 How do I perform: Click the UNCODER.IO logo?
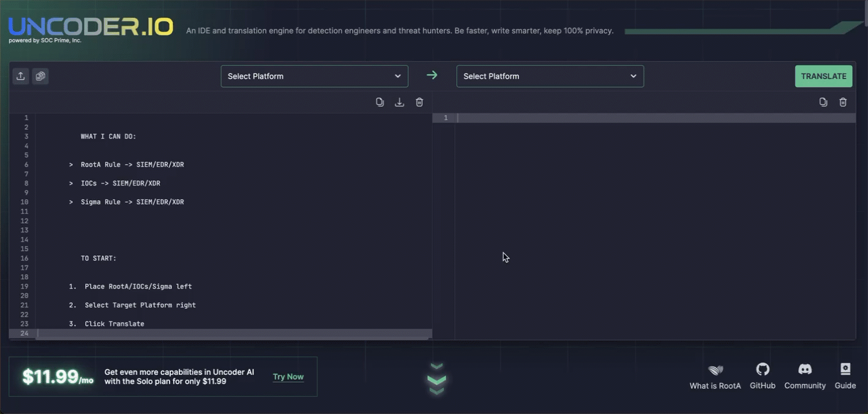pos(91,27)
